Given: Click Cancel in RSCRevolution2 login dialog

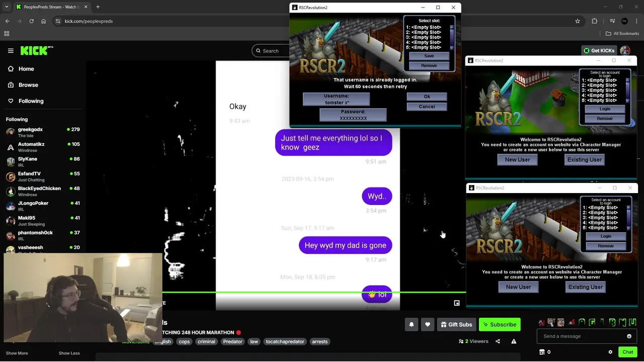Looking at the screenshot, I should point(427,107).
